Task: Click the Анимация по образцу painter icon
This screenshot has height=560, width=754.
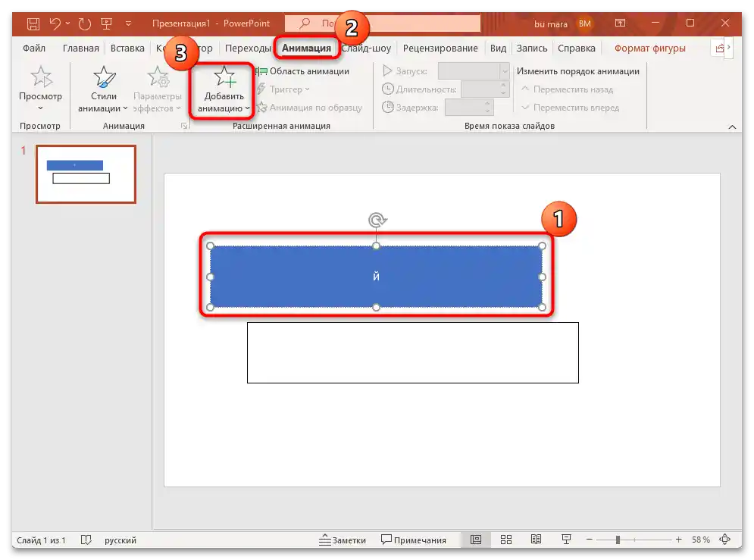Action: point(261,107)
